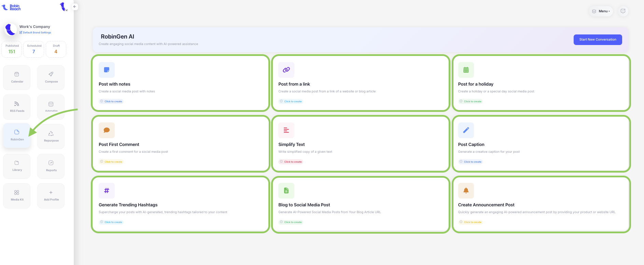Open the Menu dropdown

601,11
